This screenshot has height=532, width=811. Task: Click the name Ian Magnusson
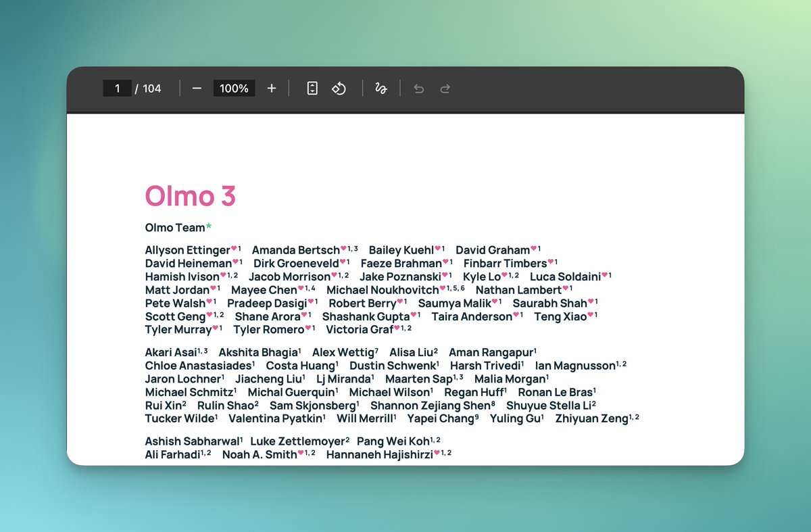tap(575, 366)
